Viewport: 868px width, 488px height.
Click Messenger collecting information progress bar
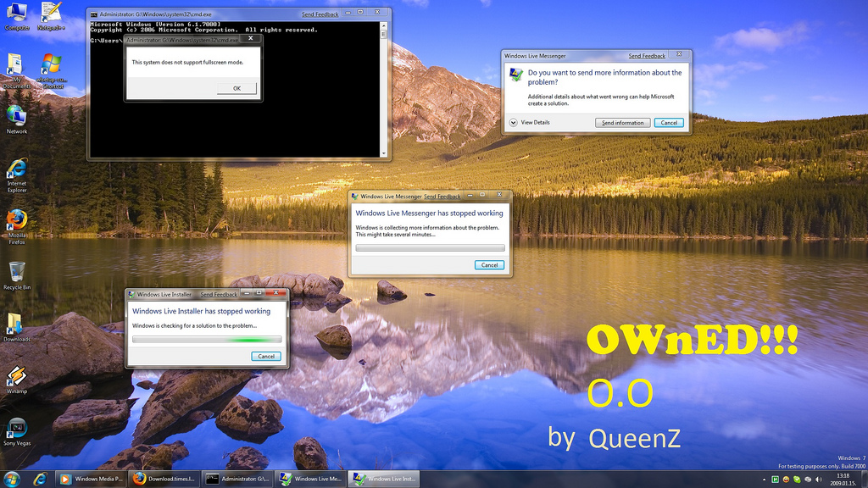(430, 248)
